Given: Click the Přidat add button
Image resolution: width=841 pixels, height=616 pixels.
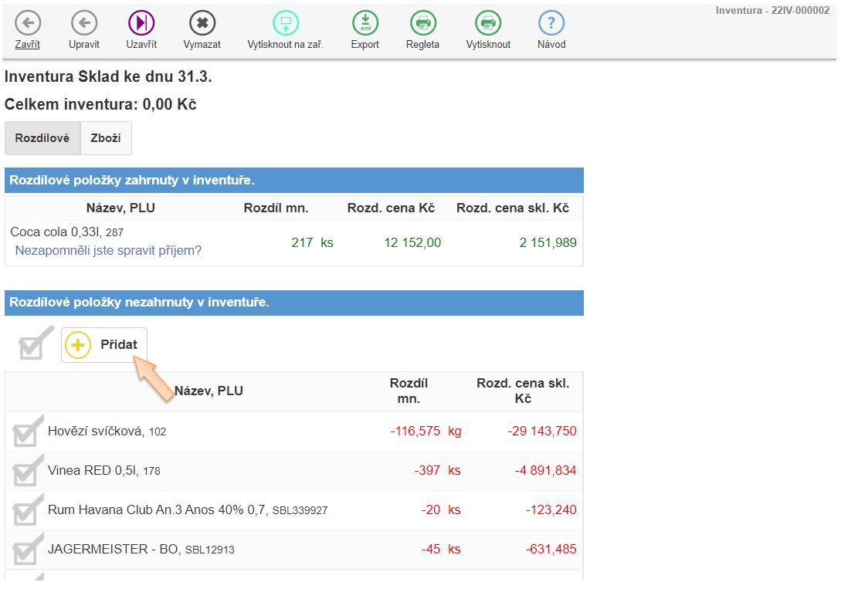Looking at the screenshot, I should 104,345.
